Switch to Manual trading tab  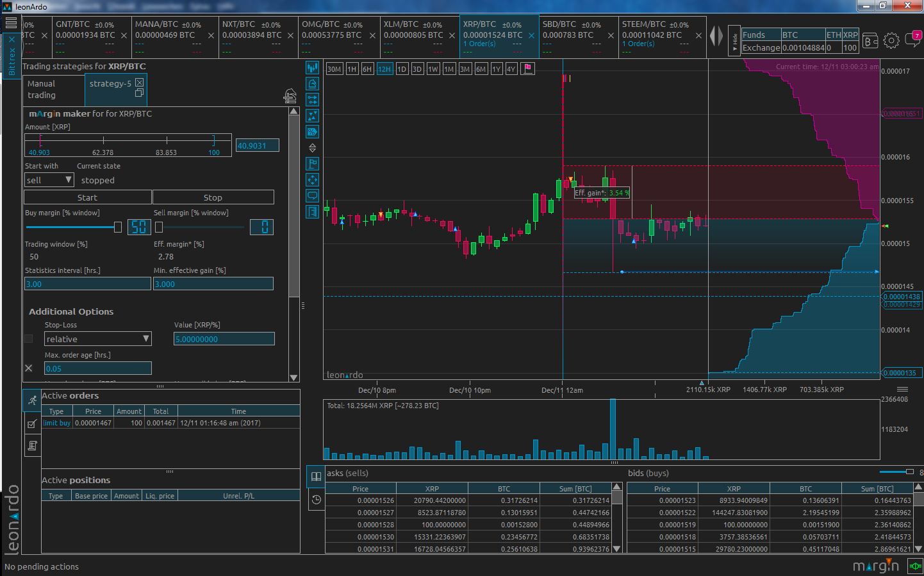(x=54, y=90)
